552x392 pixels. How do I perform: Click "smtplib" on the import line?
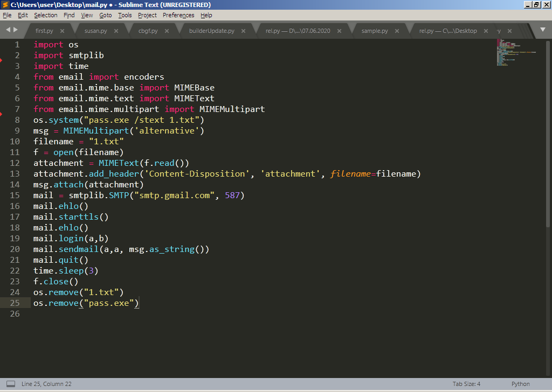[86, 55]
